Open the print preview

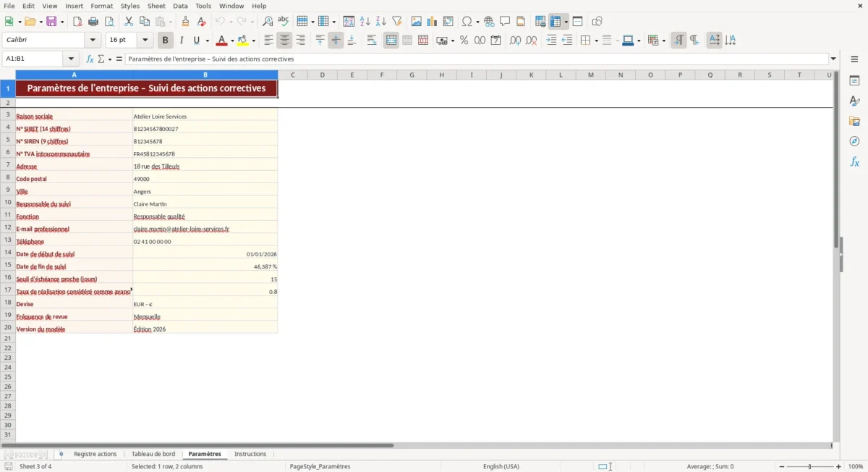[109, 22]
